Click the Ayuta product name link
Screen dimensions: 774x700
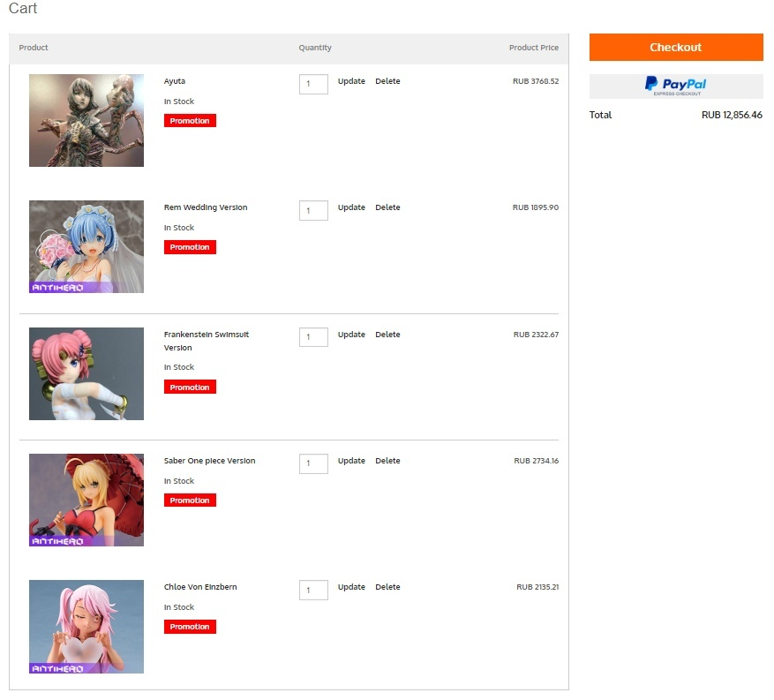(175, 81)
